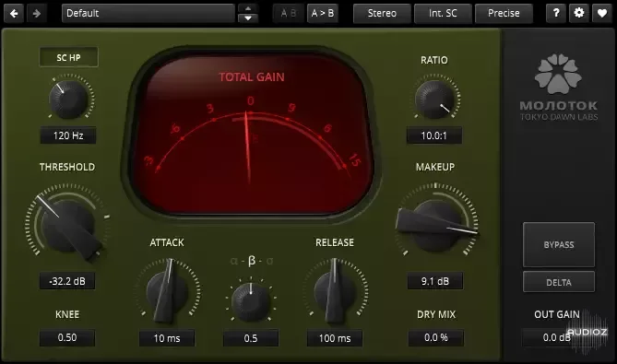Click the 10 ms attack value
This screenshot has height=364, width=617.
click(x=167, y=338)
